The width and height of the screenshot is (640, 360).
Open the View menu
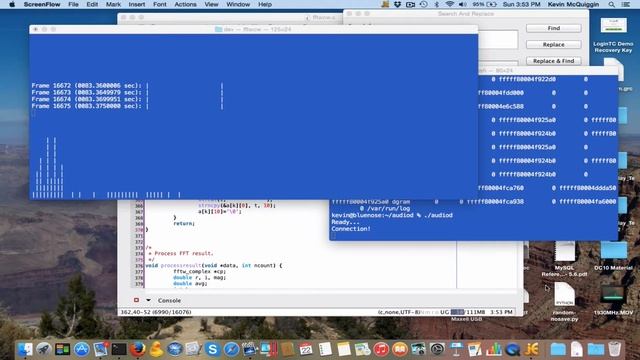tap(211, 4)
